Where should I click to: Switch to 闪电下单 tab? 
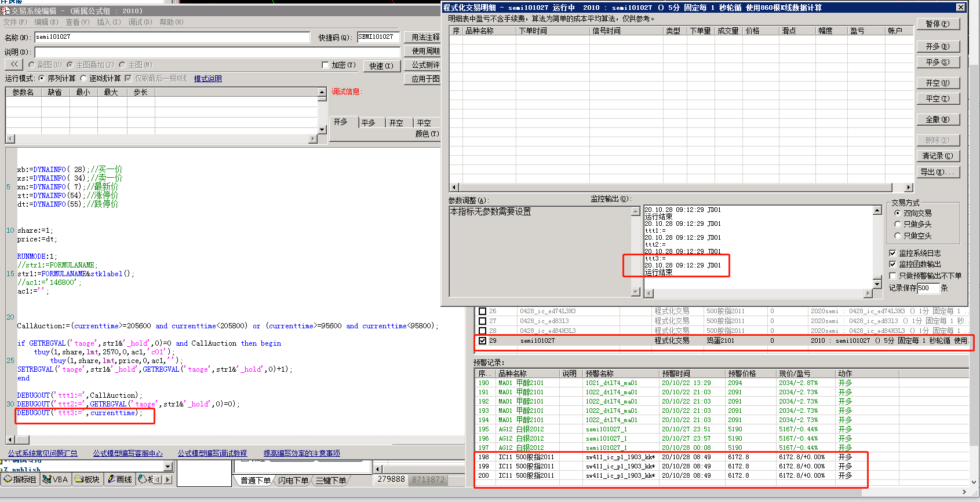point(293,481)
